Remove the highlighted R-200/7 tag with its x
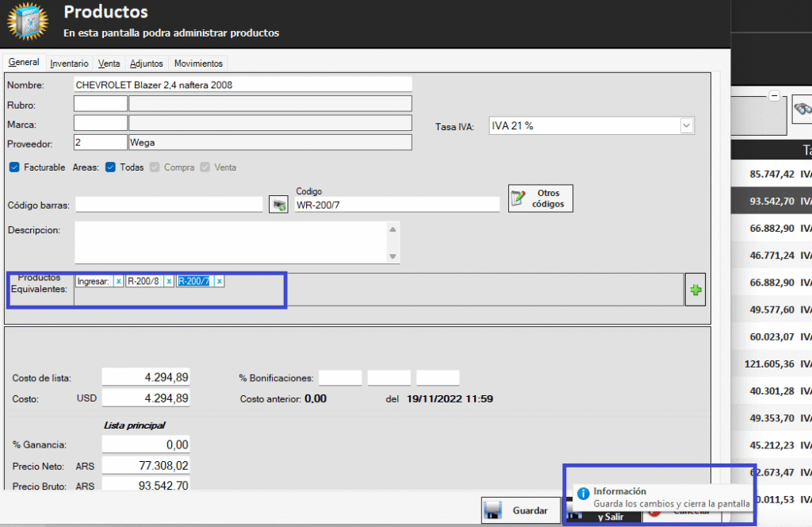Screen dimensions: 812x527 219,282
